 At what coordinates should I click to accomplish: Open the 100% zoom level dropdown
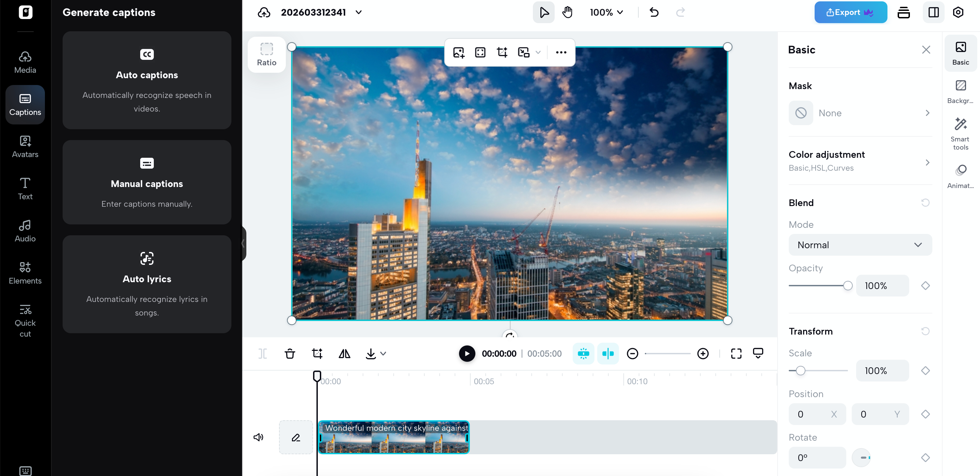pos(606,13)
